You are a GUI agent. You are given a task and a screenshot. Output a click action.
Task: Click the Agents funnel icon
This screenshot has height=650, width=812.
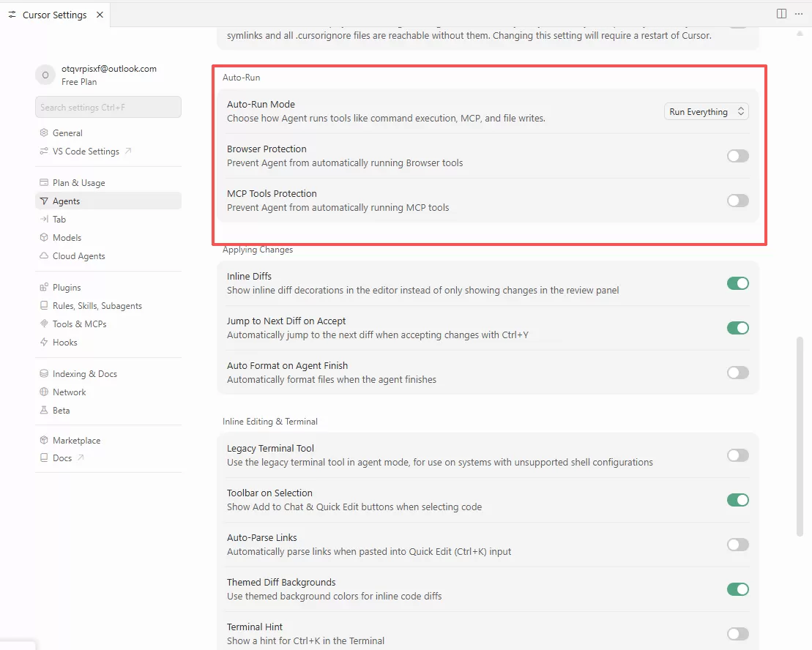point(44,201)
